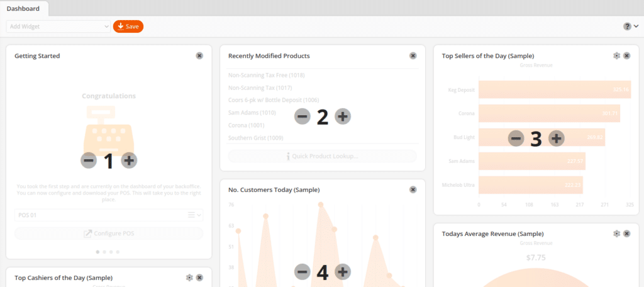Click the minus button beside widget number 1
This screenshot has height=287, width=644.
(x=89, y=160)
